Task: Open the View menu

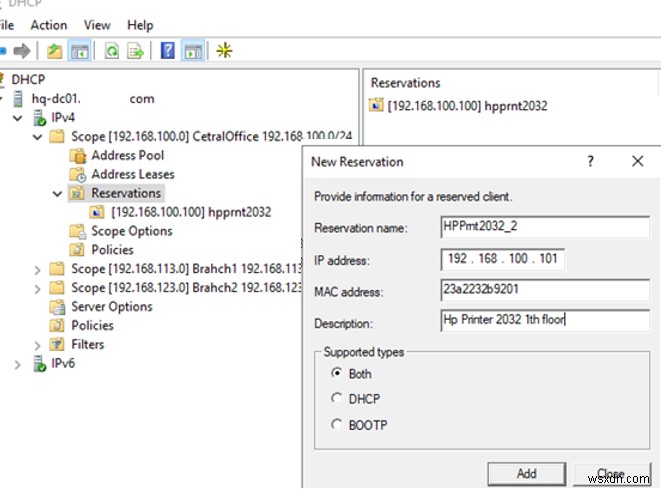Action: [x=97, y=25]
